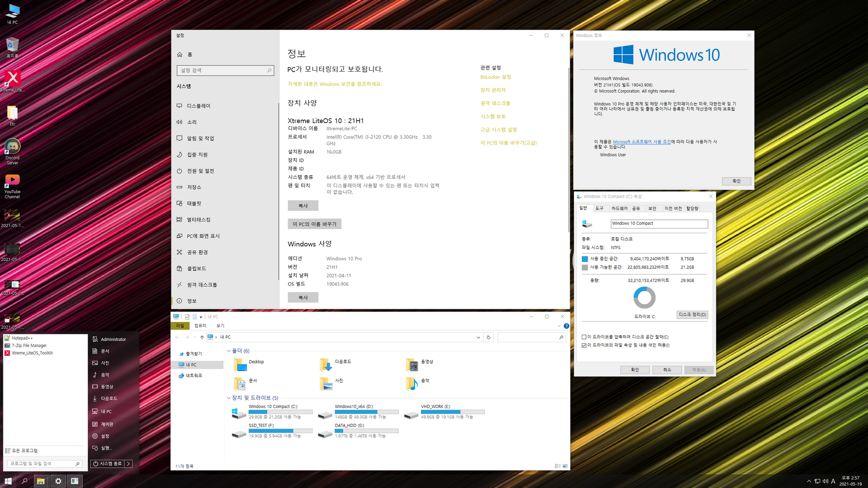Open the Recycle Bin (휴지통) desktop icon
The height and width of the screenshot is (488, 868).
coord(13,47)
